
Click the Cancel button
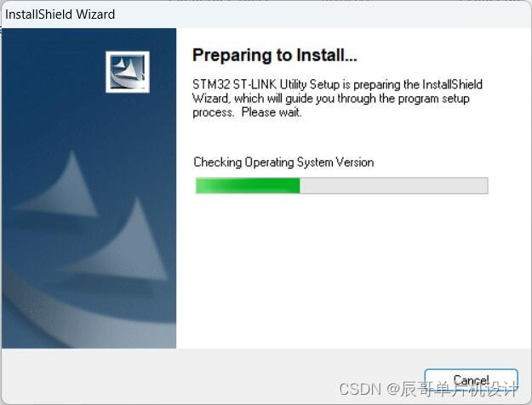[x=471, y=381]
